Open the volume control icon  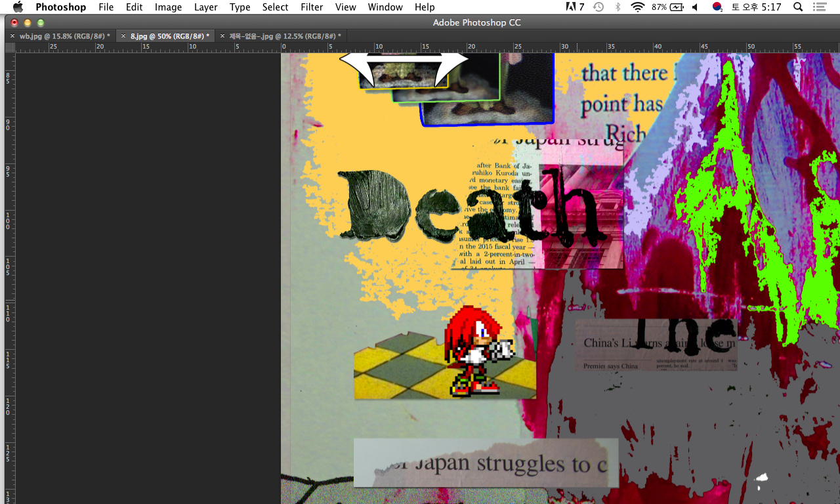click(x=695, y=7)
